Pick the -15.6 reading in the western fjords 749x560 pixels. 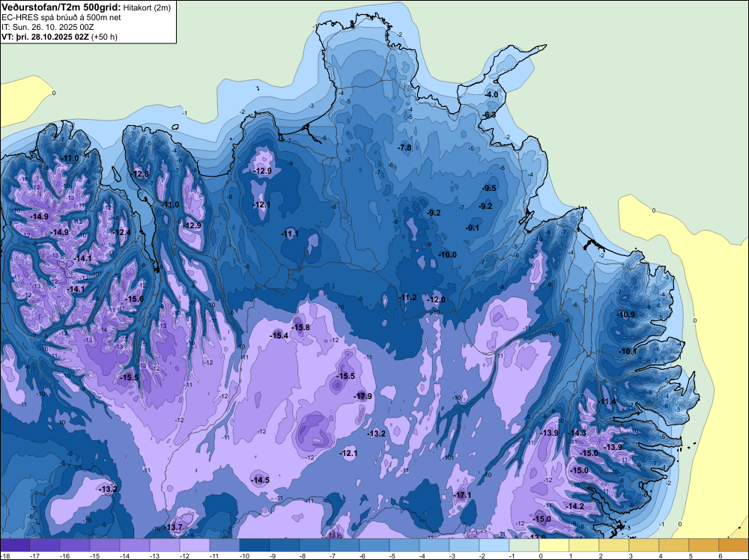pyautogui.click(x=134, y=299)
